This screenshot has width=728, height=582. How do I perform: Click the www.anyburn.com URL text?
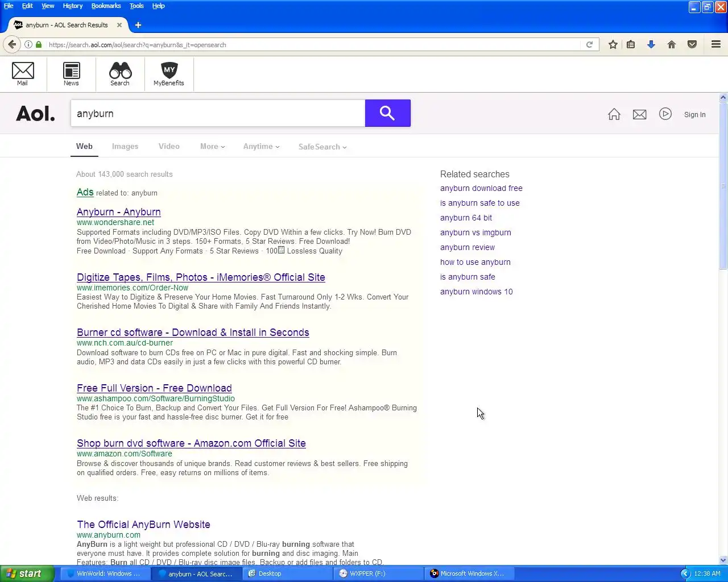tap(109, 535)
